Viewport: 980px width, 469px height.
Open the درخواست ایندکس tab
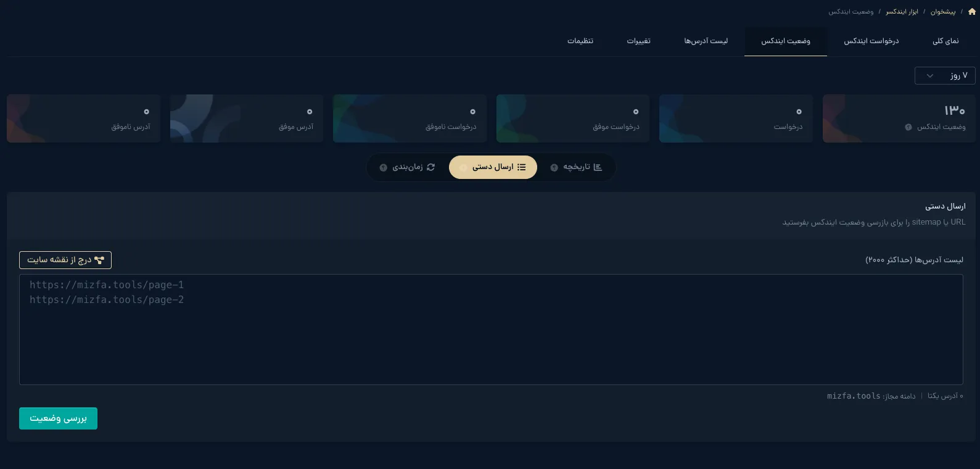[871, 41]
